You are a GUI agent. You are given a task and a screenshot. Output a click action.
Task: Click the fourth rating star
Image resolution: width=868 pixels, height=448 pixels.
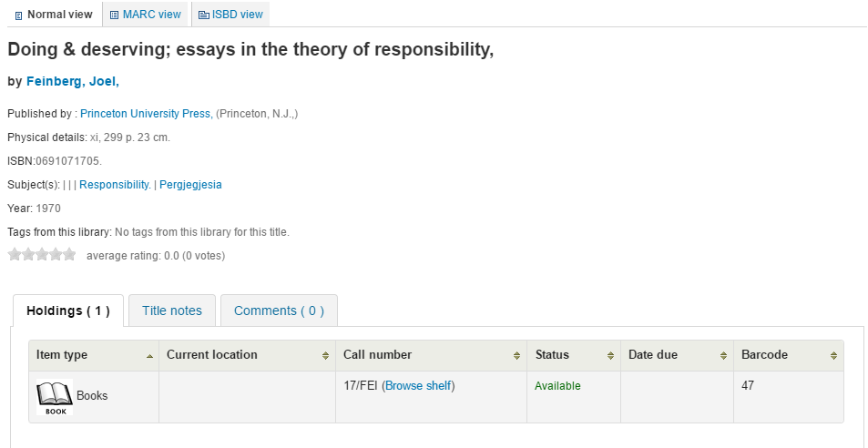point(56,256)
